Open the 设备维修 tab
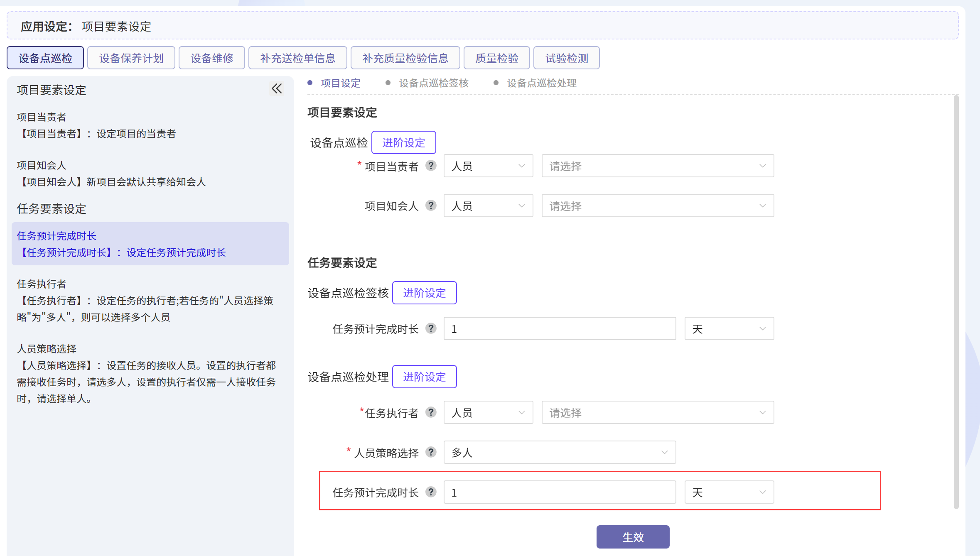 212,58
